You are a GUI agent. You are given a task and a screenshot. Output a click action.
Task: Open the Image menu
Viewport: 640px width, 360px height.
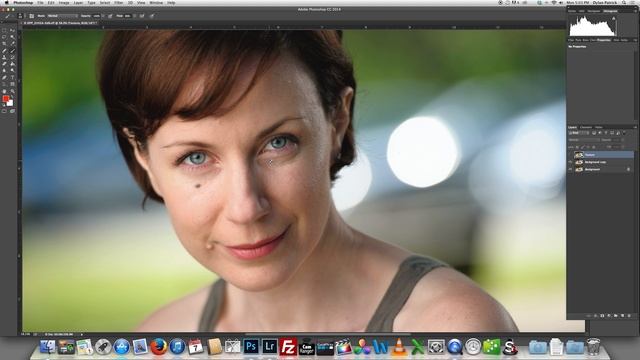[64, 2]
